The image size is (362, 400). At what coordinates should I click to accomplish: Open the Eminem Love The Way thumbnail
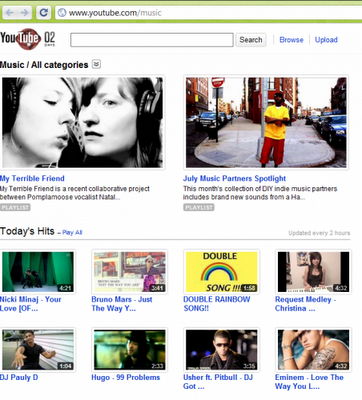tap(313, 350)
